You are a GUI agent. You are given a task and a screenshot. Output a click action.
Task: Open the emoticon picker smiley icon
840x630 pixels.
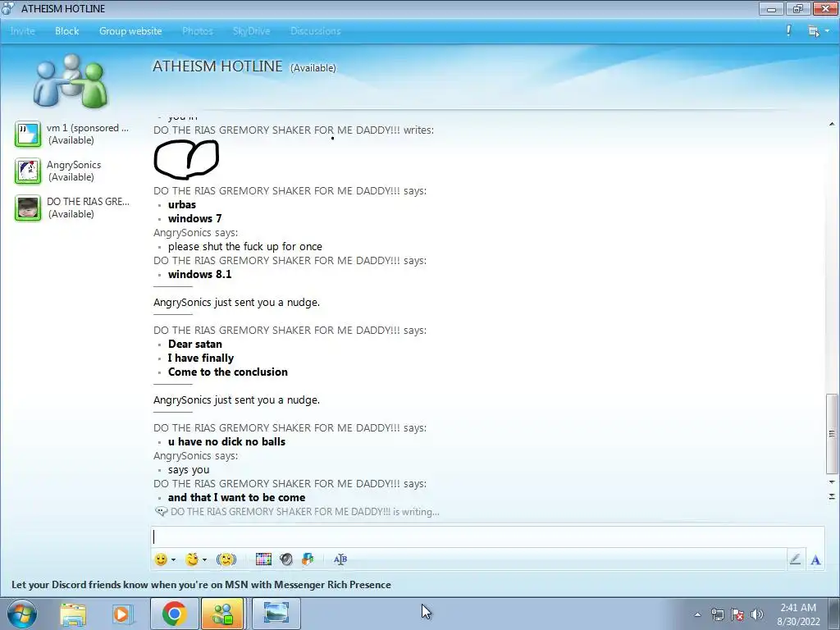tap(160, 559)
